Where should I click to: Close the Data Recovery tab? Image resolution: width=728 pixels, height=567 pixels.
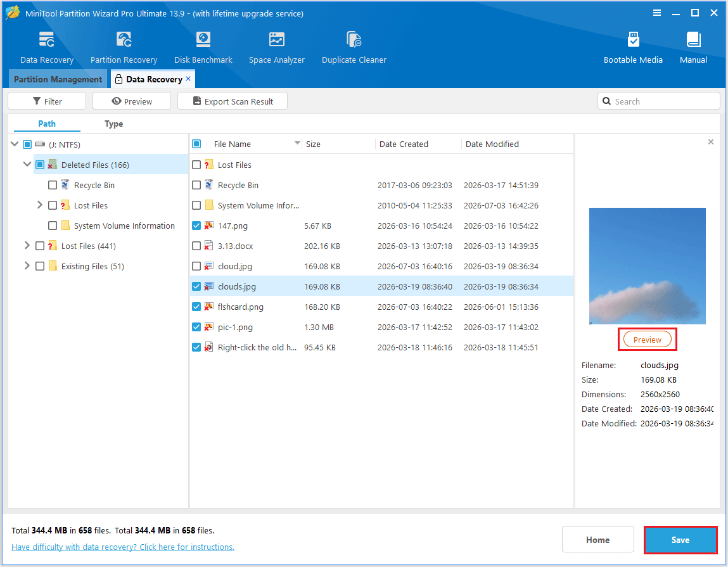188,79
